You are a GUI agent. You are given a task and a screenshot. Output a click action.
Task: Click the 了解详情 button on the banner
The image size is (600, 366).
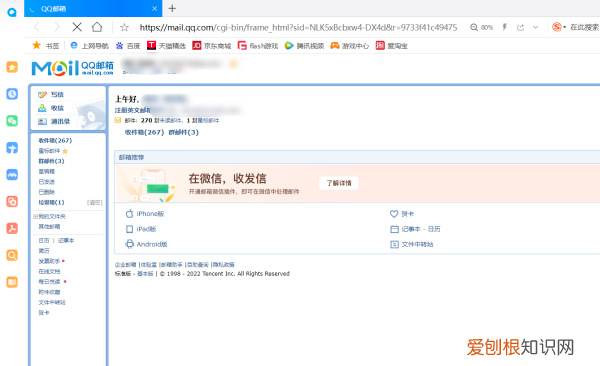(x=339, y=183)
